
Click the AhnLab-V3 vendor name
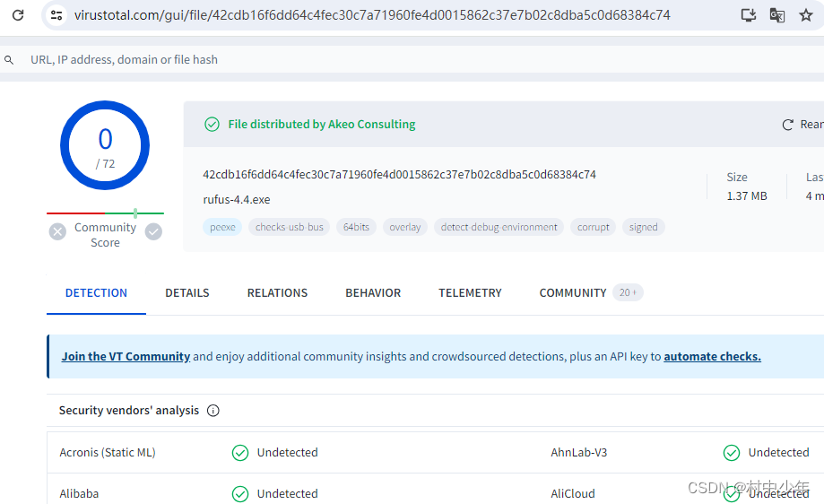tap(578, 453)
